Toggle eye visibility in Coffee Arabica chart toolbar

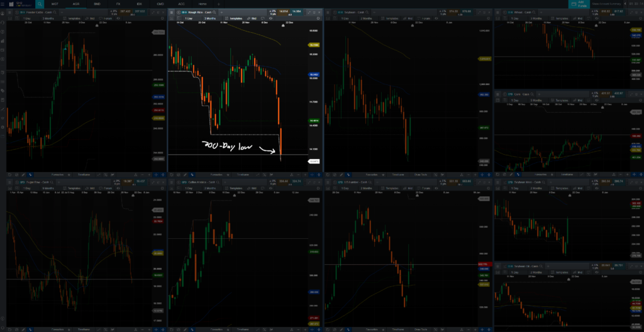pyautogui.click(x=271, y=188)
